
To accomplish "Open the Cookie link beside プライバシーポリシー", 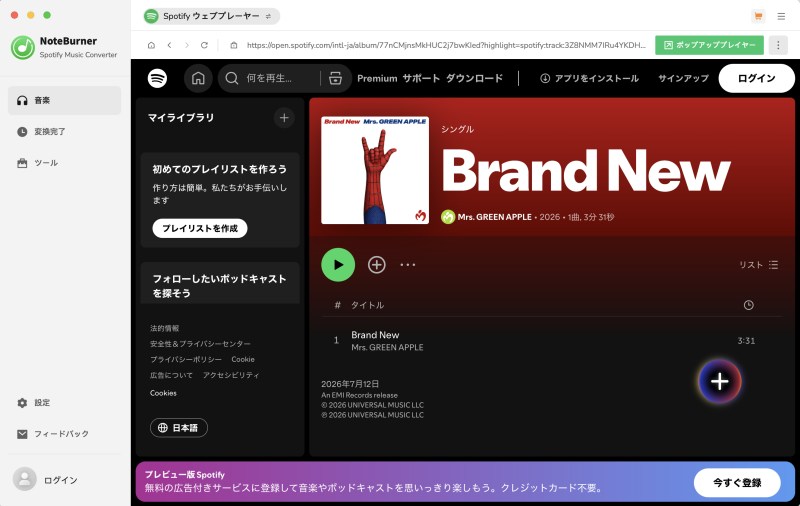I will pyautogui.click(x=243, y=359).
